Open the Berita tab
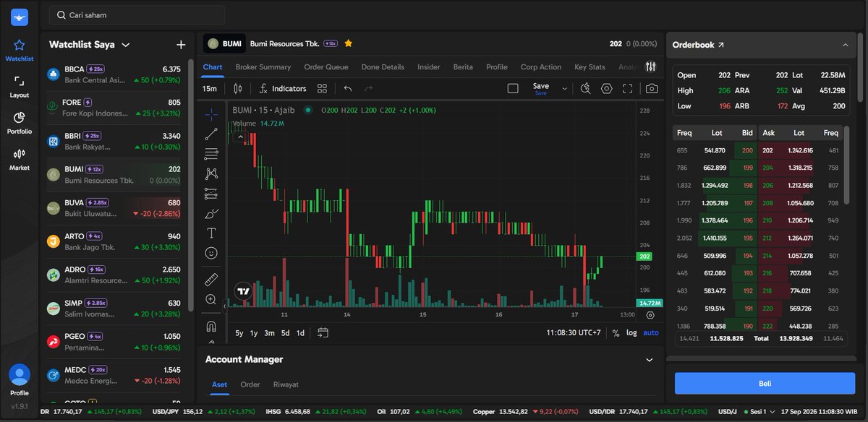The height and width of the screenshot is (422, 868). pyautogui.click(x=463, y=67)
